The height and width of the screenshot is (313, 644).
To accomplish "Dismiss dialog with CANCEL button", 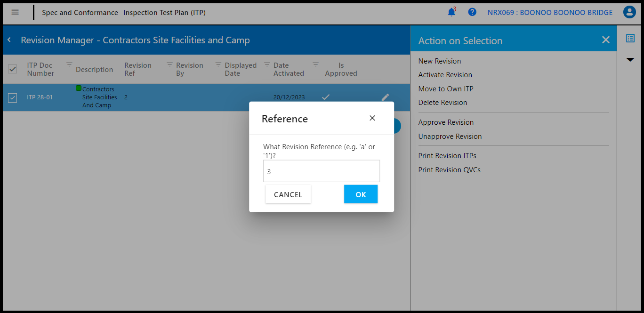I will 288,194.
